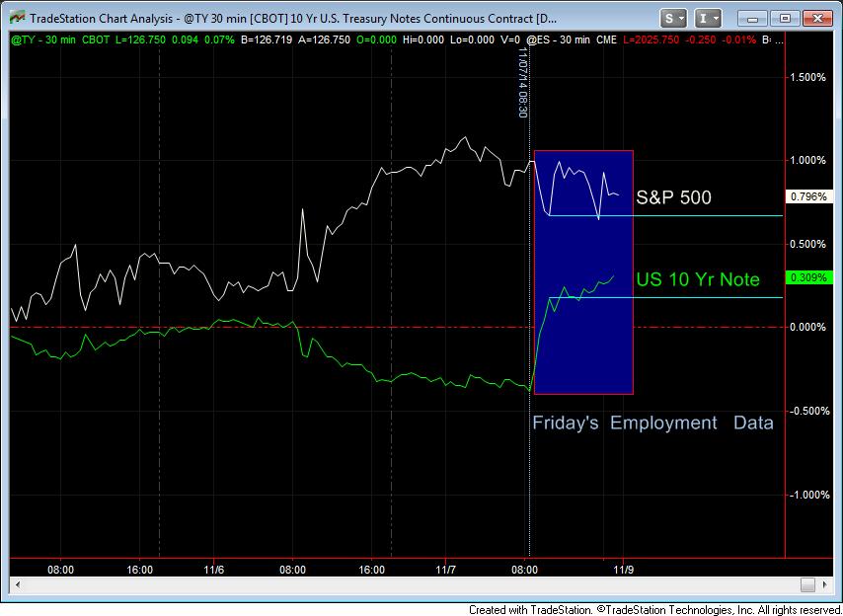Select the 'S&P 500' text annotation
This screenshot has height=616, width=843.
point(673,197)
